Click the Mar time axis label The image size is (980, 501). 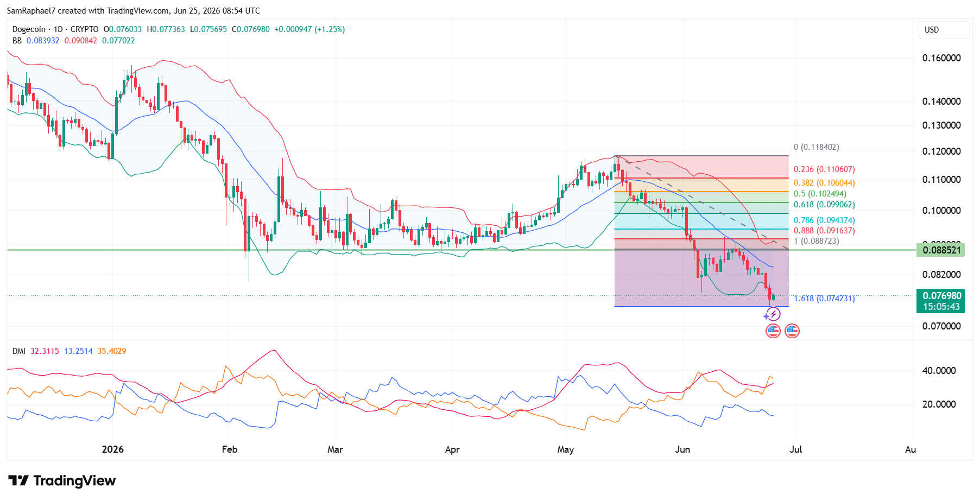click(335, 449)
